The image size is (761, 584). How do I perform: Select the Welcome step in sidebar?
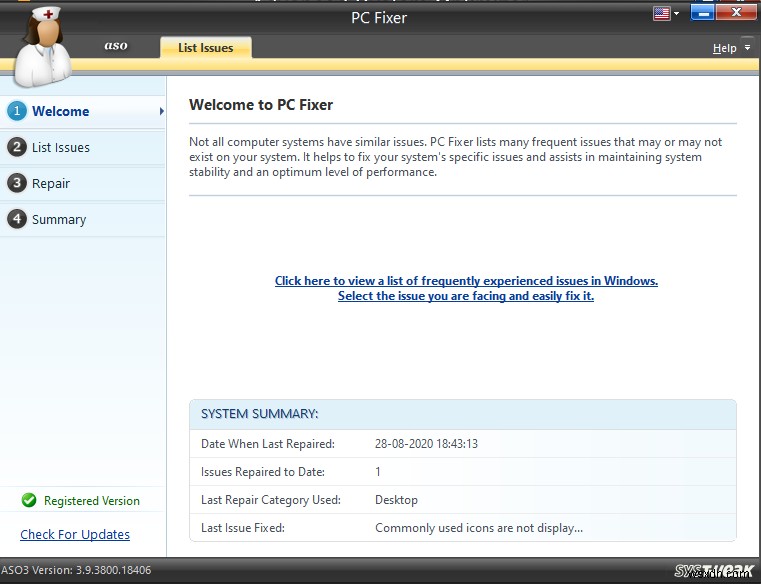83,111
